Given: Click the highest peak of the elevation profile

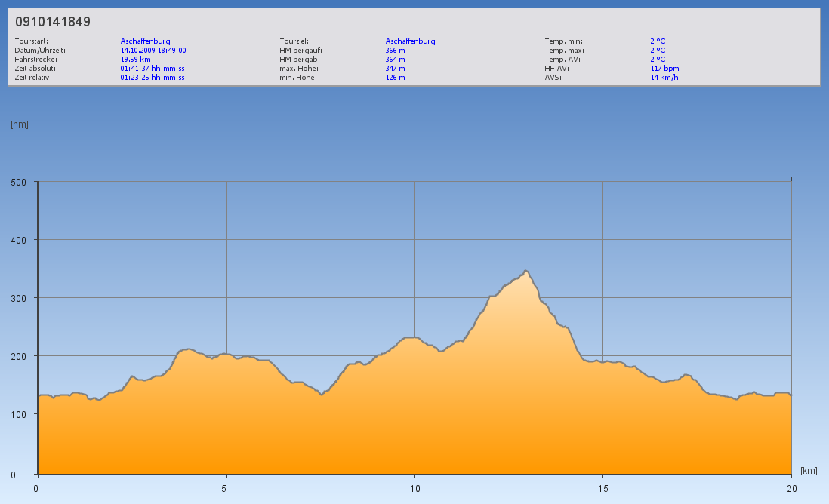Looking at the screenshot, I should (x=525, y=271).
